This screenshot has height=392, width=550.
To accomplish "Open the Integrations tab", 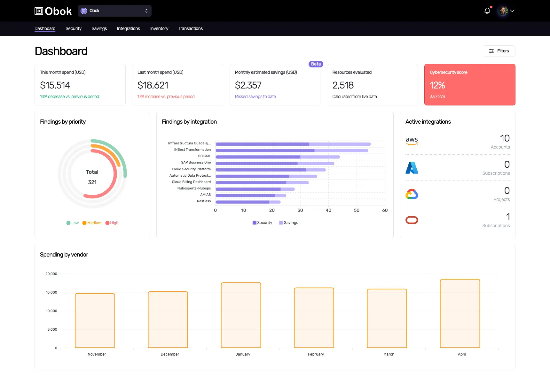I will 129,28.
